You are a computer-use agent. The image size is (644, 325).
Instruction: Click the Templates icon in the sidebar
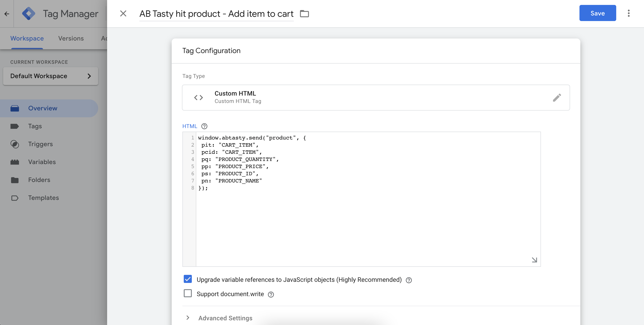coord(15,198)
